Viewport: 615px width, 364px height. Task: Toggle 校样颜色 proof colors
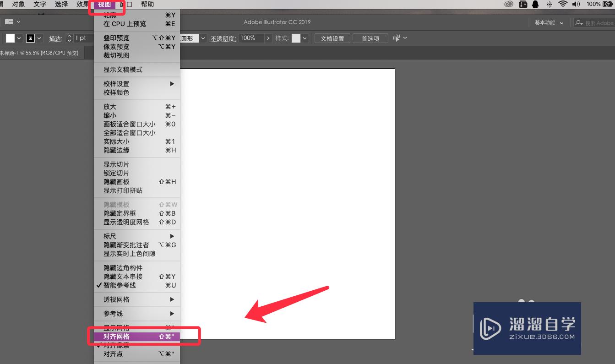pyautogui.click(x=137, y=92)
